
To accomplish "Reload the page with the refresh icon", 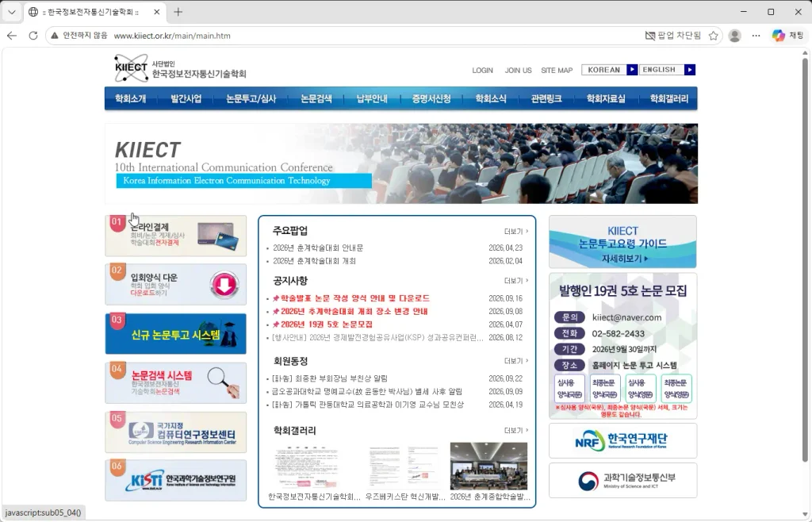I will [33, 35].
